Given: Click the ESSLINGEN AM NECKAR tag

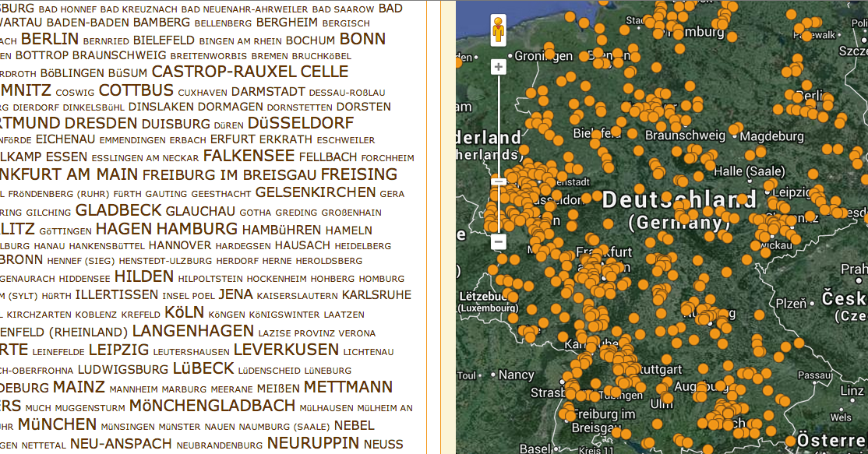Looking at the screenshot, I should [145, 158].
